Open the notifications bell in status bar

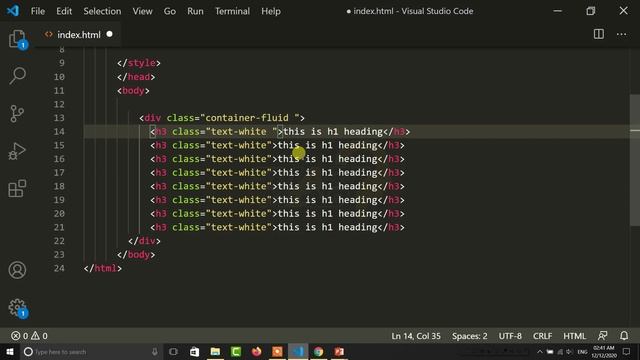coord(624,336)
